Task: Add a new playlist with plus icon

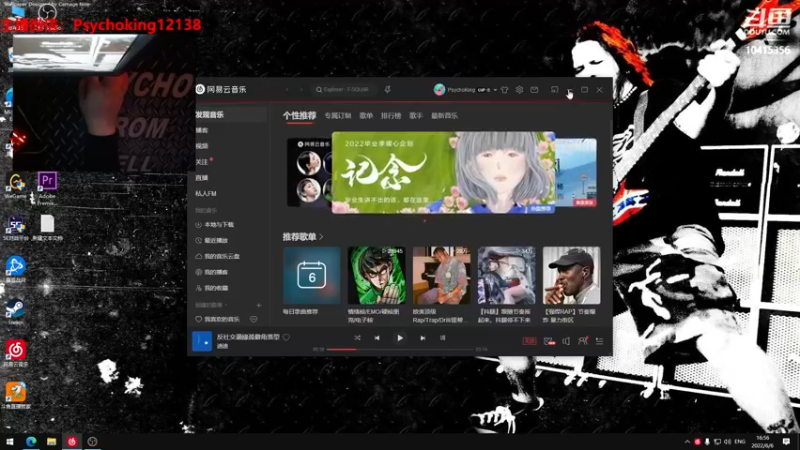Action: pyautogui.click(x=259, y=305)
